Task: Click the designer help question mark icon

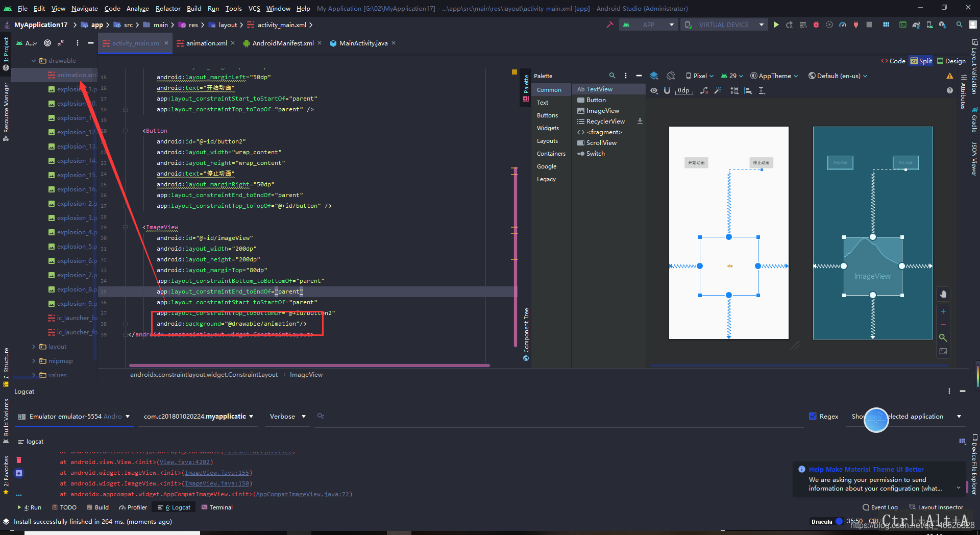Action: (x=950, y=90)
